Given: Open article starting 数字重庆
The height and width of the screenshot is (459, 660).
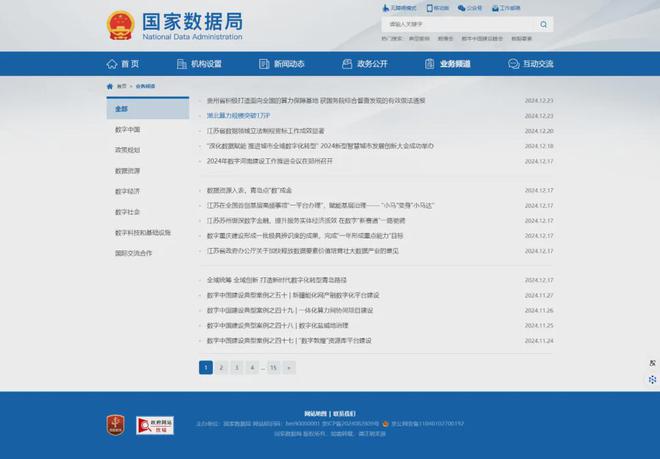Looking at the screenshot, I should [x=305, y=236].
